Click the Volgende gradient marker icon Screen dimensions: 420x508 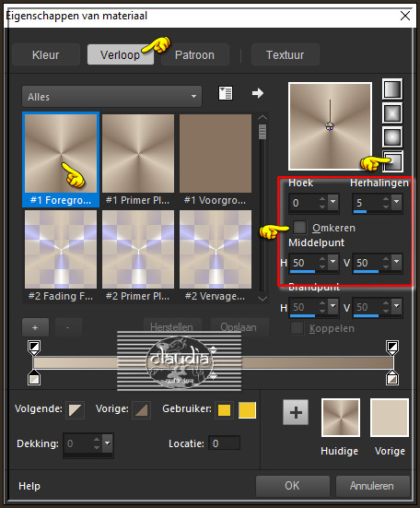[76, 410]
